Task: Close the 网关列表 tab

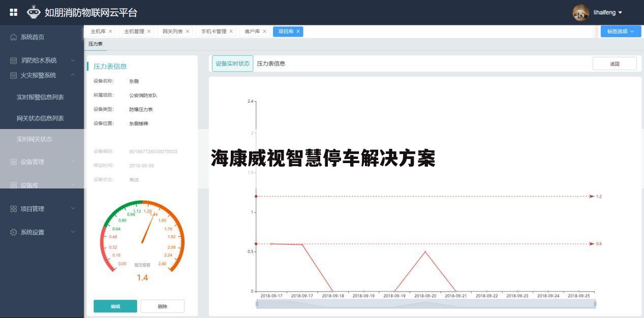Action: click(x=187, y=31)
